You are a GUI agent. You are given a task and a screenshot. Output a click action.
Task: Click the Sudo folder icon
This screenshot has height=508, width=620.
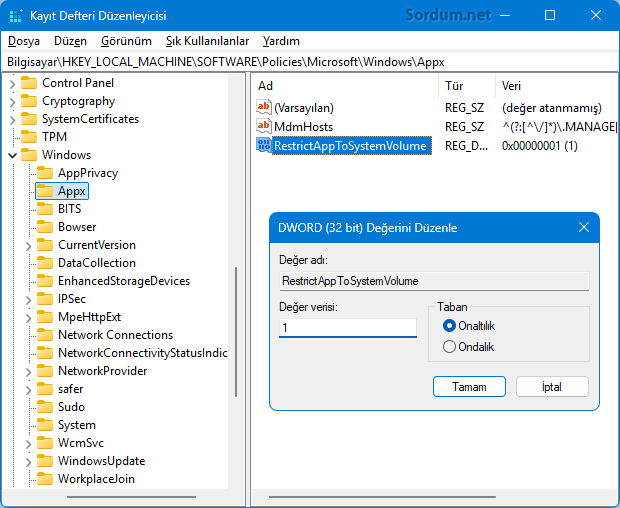45,407
